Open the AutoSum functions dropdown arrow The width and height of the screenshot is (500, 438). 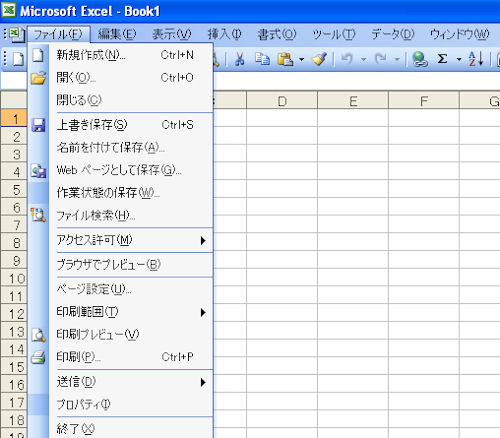tap(459, 59)
